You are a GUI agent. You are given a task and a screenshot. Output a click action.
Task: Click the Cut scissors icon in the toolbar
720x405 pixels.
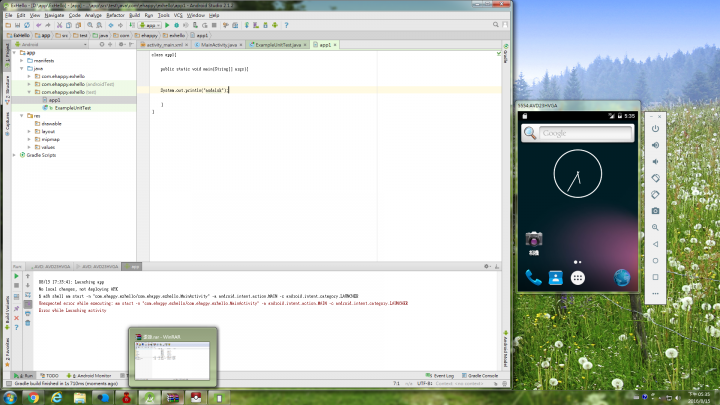click(x=59, y=25)
